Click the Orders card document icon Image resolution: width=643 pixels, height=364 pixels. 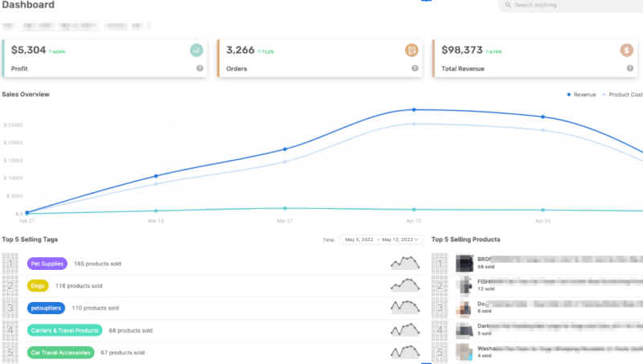pos(412,51)
